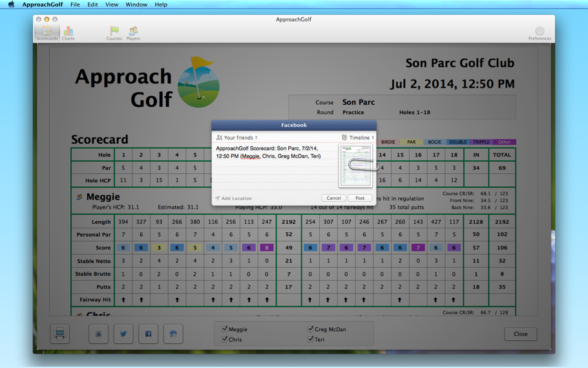This screenshot has width=588, height=368.
Task: Open the File menu
Action: [x=75, y=5]
